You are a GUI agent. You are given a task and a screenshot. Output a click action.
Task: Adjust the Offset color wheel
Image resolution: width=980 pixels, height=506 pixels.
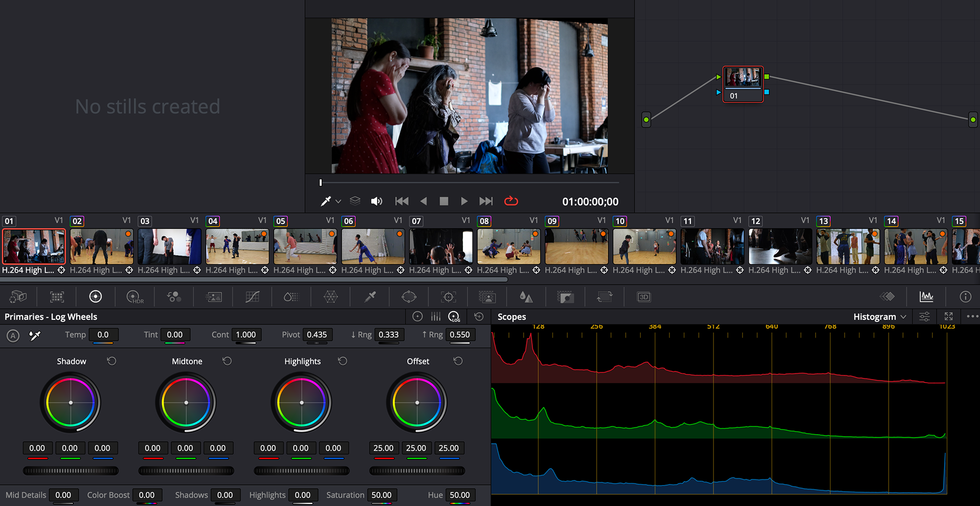[x=417, y=402]
